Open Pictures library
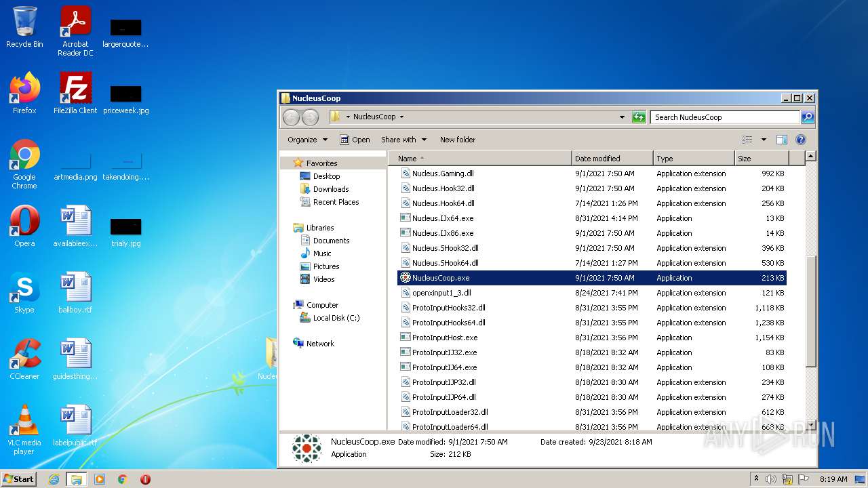The image size is (868, 488). pyautogui.click(x=325, y=266)
